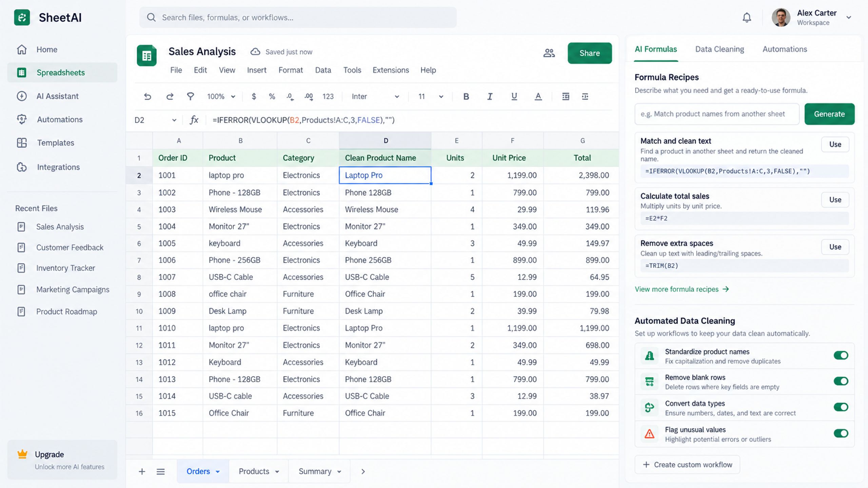Toggle Convert data types switch
The image size is (868, 488).
click(x=841, y=407)
